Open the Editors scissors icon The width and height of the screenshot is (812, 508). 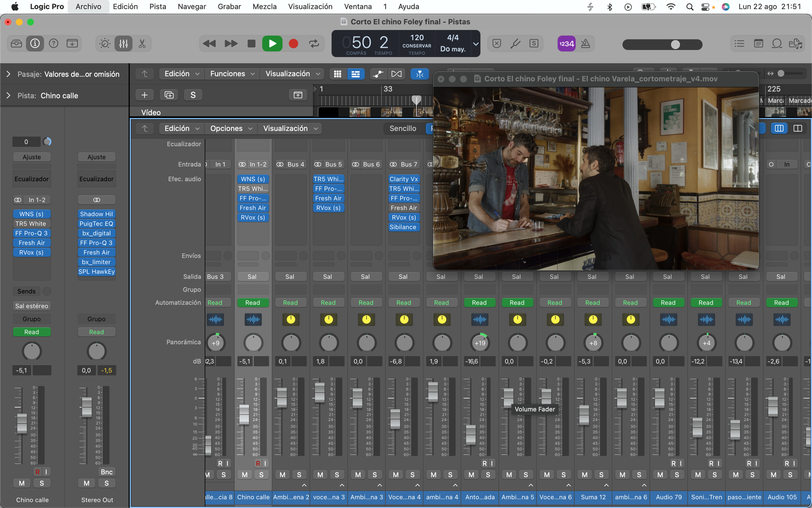(x=142, y=44)
